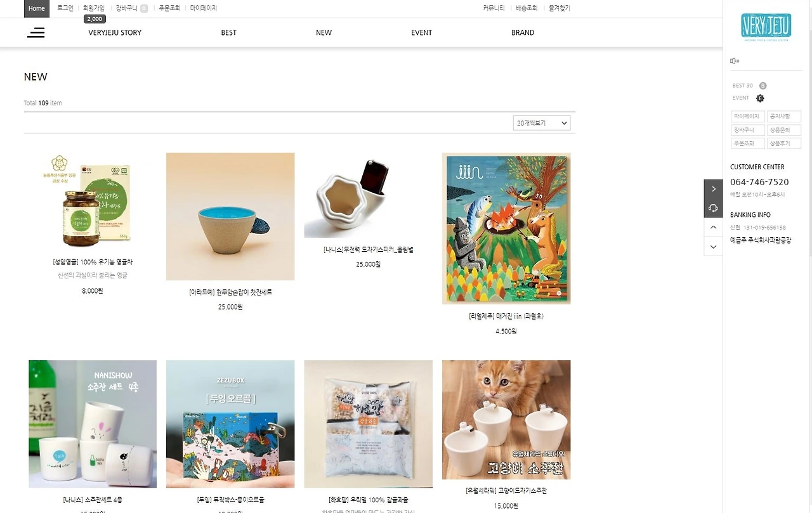Select the NEW navigation menu item

[324, 32]
